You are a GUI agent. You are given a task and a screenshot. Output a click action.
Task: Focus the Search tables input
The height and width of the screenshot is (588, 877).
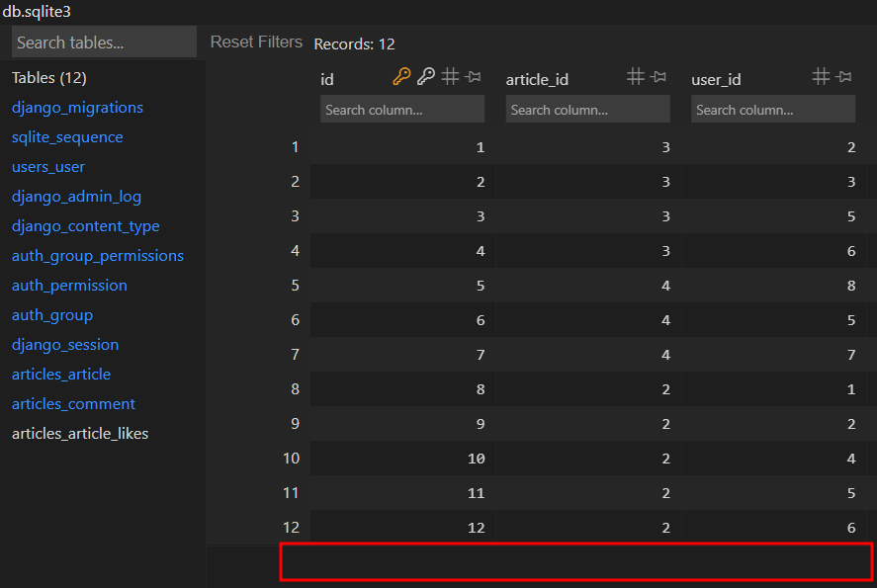pyautogui.click(x=104, y=42)
